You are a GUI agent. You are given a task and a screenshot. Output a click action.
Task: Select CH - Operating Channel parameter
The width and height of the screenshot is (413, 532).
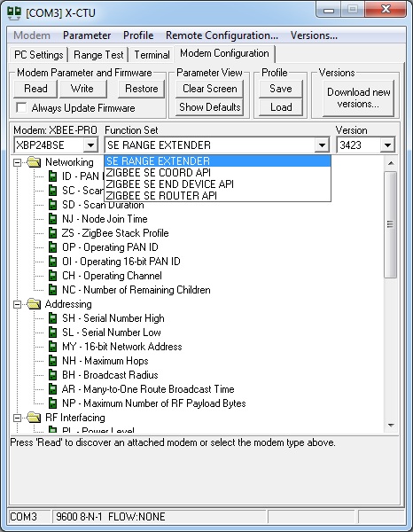click(x=112, y=276)
